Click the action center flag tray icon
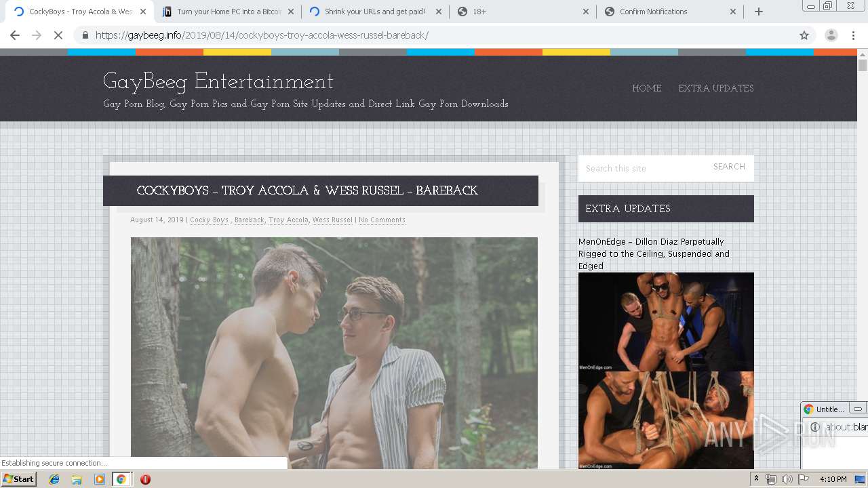 (x=804, y=479)
